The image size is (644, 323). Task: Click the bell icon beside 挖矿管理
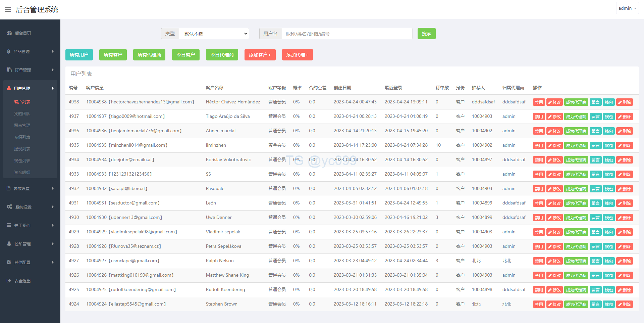pyautogui.click(x=9, y=244)
